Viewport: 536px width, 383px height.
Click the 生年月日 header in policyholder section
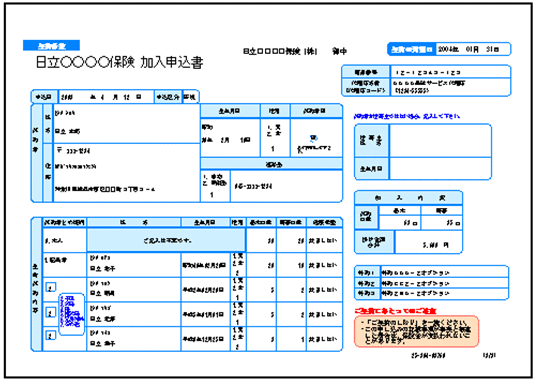click(229, 111)
